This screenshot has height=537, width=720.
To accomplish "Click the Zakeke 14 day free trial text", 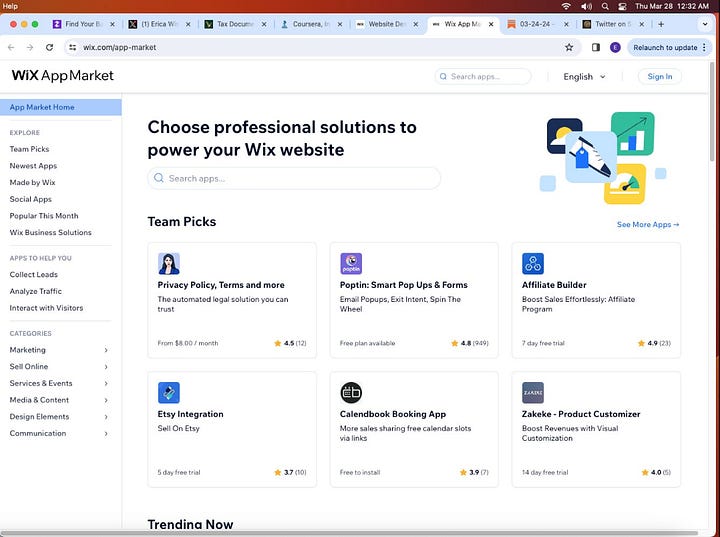I will pos(545,472).
